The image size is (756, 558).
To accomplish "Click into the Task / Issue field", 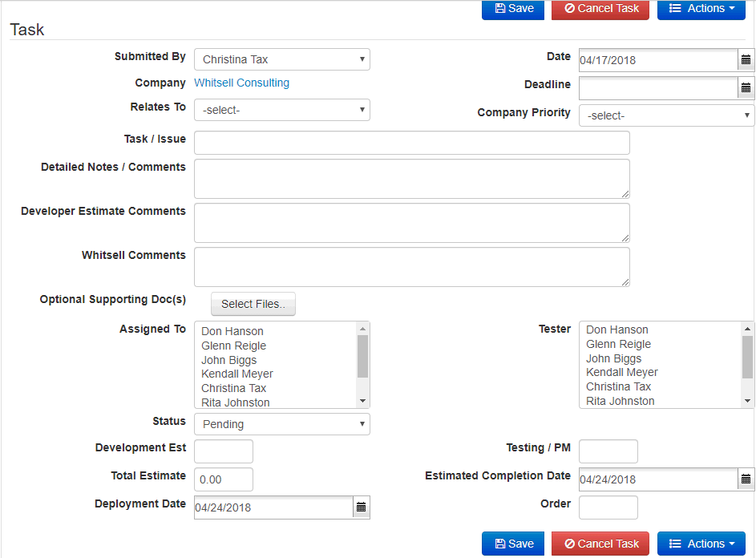I will click(411, 143).
